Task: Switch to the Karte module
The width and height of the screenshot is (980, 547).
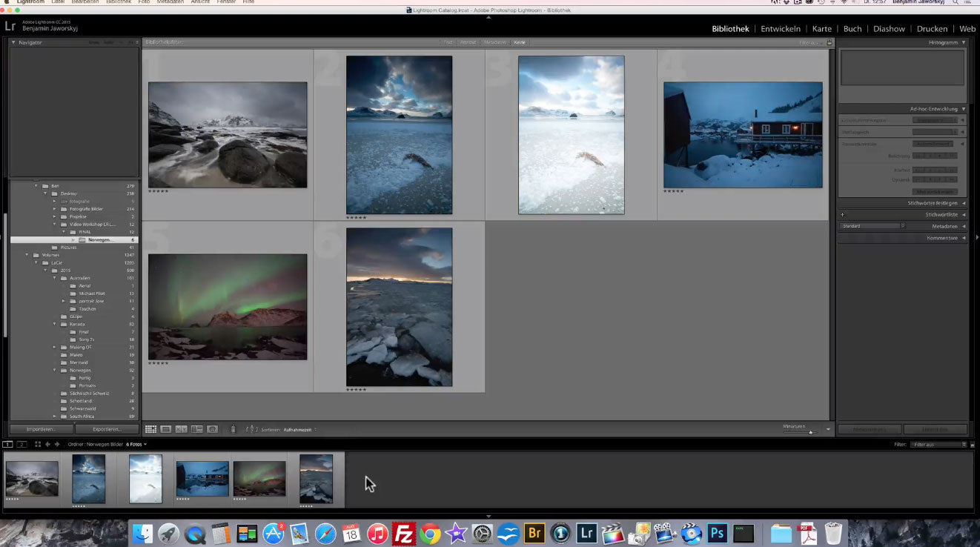Action: coord(822,29)
